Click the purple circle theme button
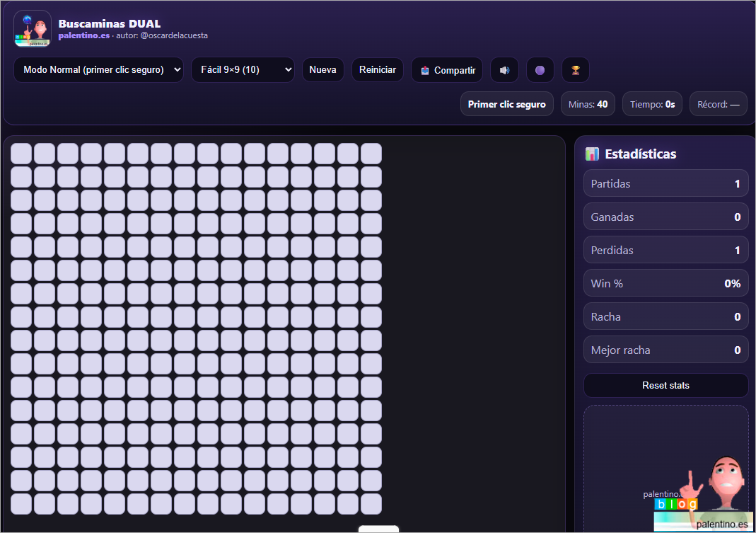Viewport: 756px width, 533px height. point(540,70)
